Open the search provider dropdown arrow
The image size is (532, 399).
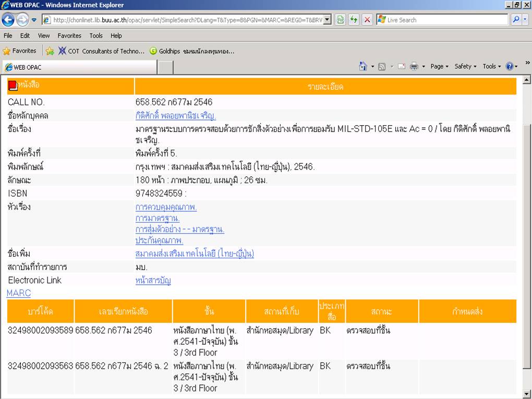(525, 20)
